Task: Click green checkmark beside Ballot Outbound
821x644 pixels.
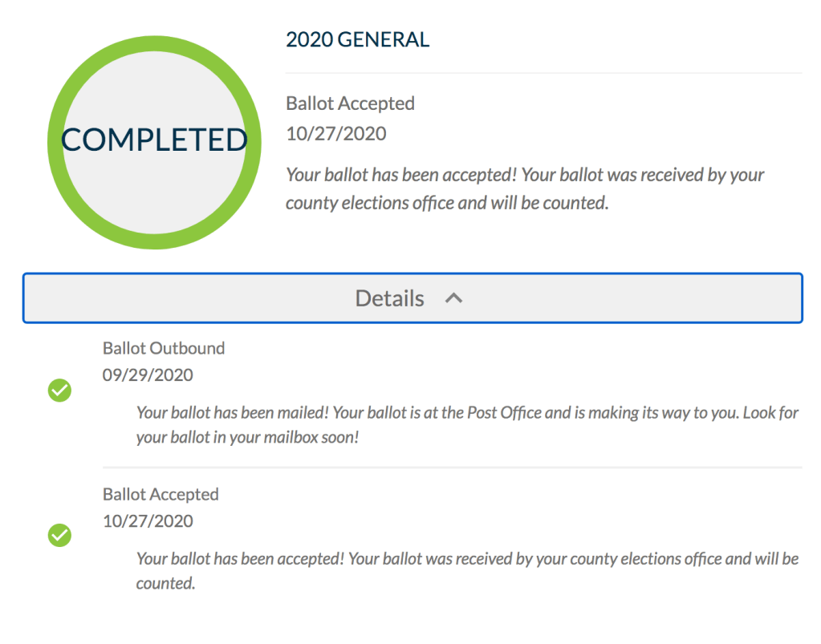Action: pos(60,391)
